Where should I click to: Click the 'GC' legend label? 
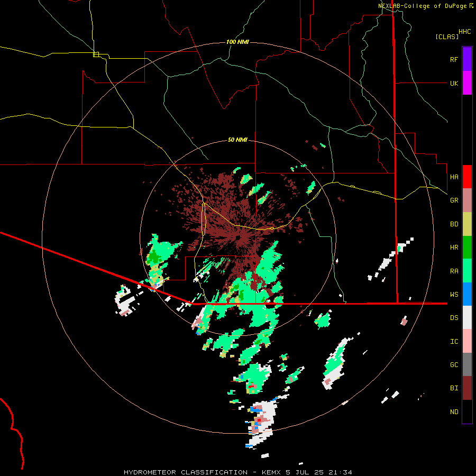pos(454,365)
